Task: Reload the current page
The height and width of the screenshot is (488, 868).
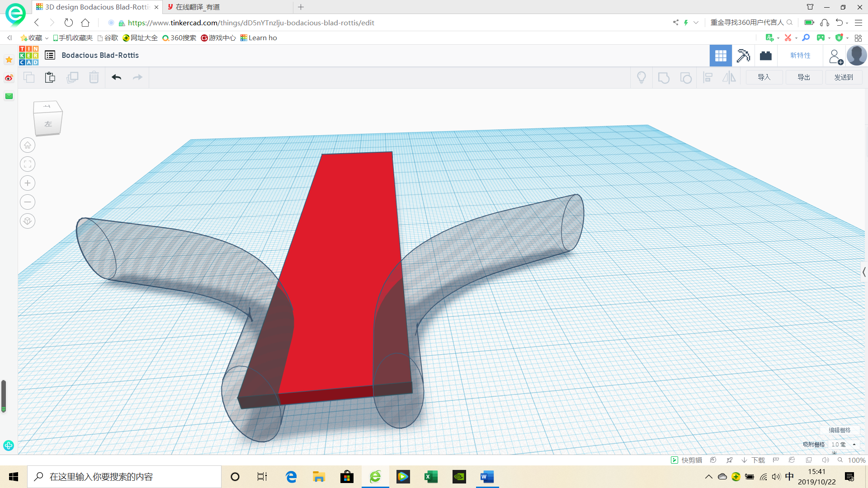Action: (x=69, y=23)
